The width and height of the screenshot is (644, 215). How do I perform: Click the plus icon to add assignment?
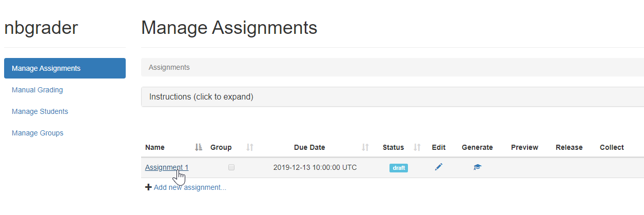(149, 187)
